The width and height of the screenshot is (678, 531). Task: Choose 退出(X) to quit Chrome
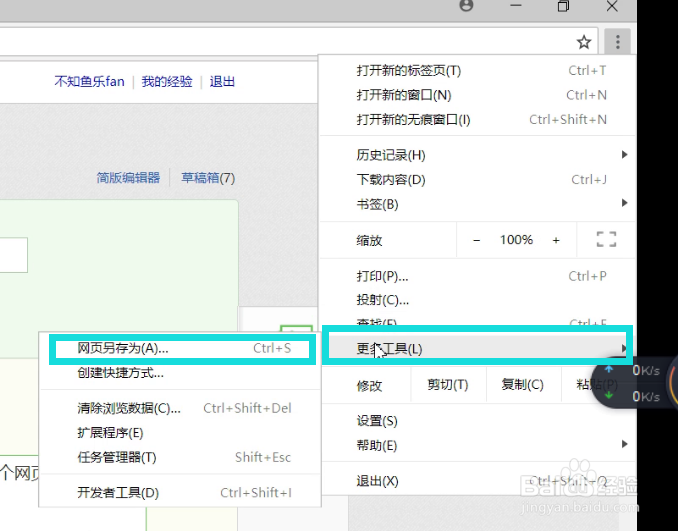click(x=477, y=481)
